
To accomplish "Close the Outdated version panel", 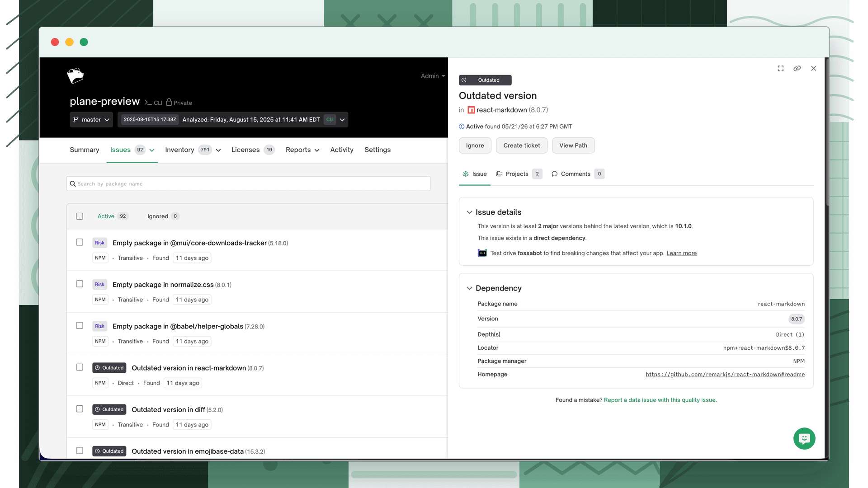I will pos(814,69).
